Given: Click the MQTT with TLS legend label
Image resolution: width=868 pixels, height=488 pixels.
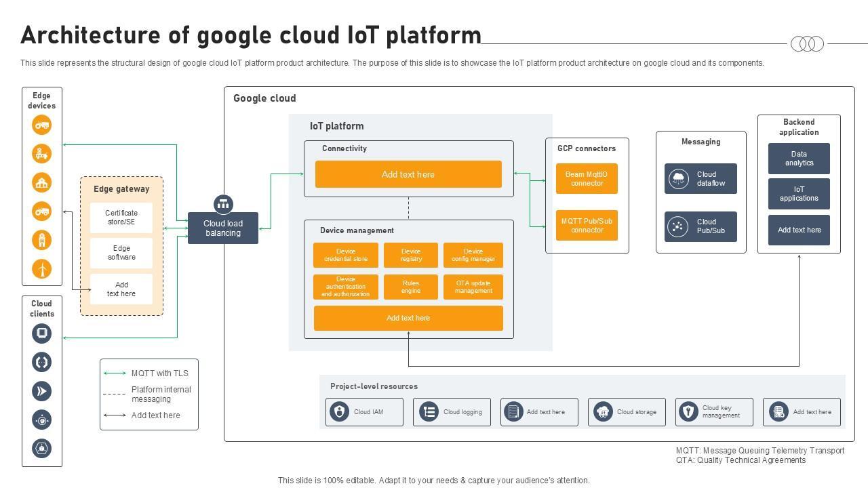Looking at the screenshot, I should [160, 373].
